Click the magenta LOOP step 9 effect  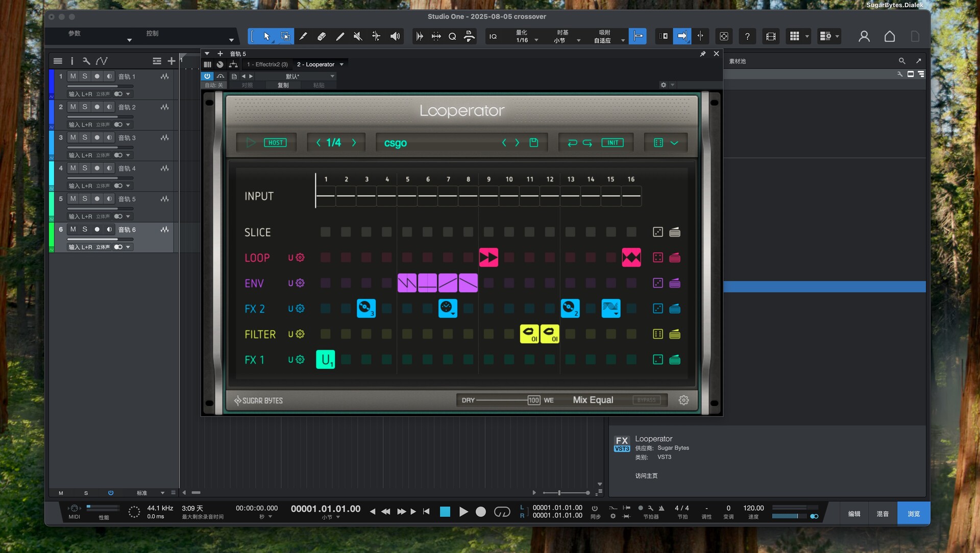click(x=488, y=257)
